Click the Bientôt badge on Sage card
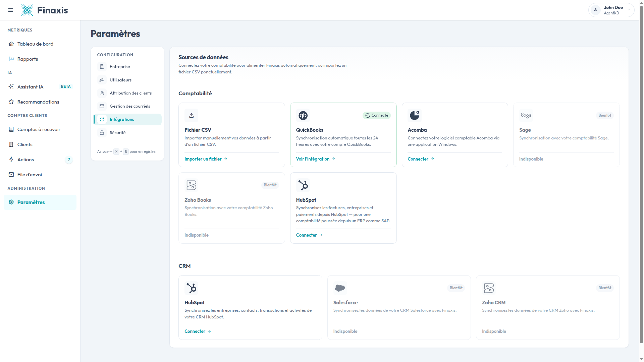 (x=605, y=115)
